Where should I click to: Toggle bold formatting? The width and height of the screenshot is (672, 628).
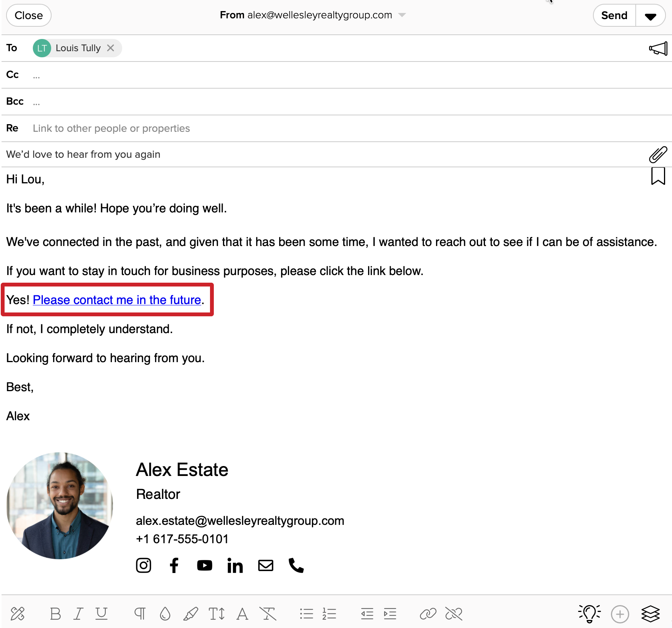pyautogui.click(x=56, y=614)
